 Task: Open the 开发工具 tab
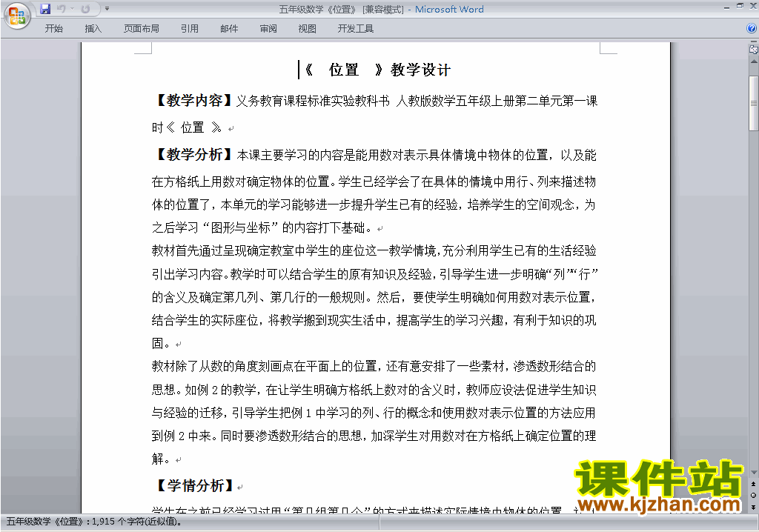(x=355, y=29)
